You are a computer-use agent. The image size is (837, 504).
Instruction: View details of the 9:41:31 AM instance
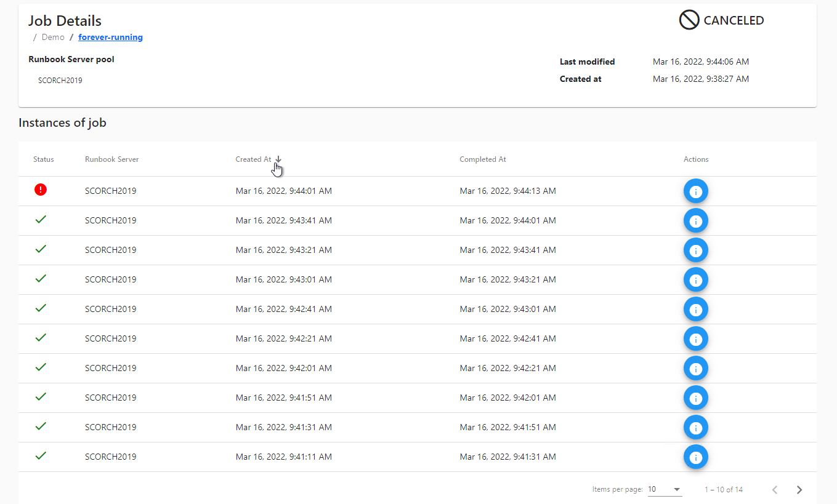[695, 427]
